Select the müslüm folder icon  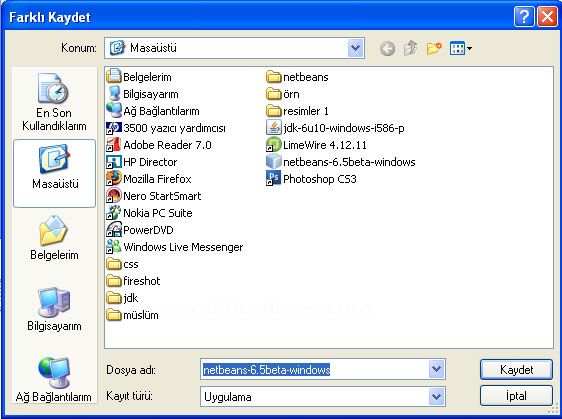(114, 315)
